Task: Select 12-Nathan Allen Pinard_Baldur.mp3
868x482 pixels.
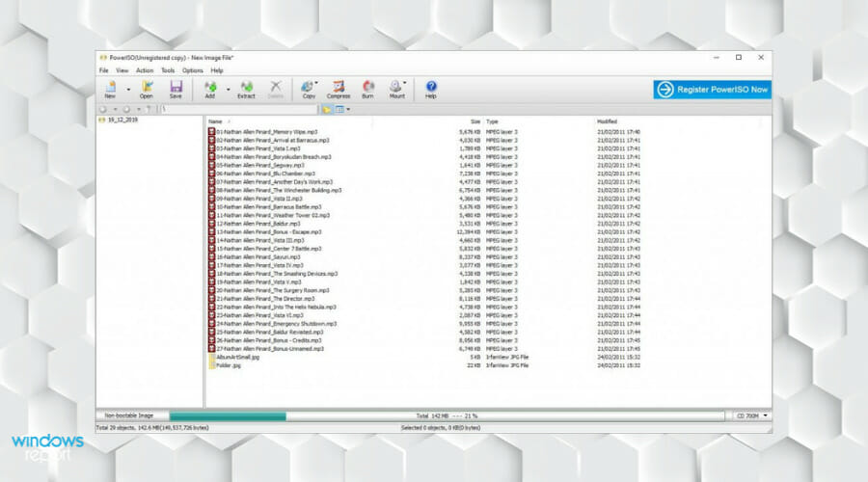Action: pos(258,224)
